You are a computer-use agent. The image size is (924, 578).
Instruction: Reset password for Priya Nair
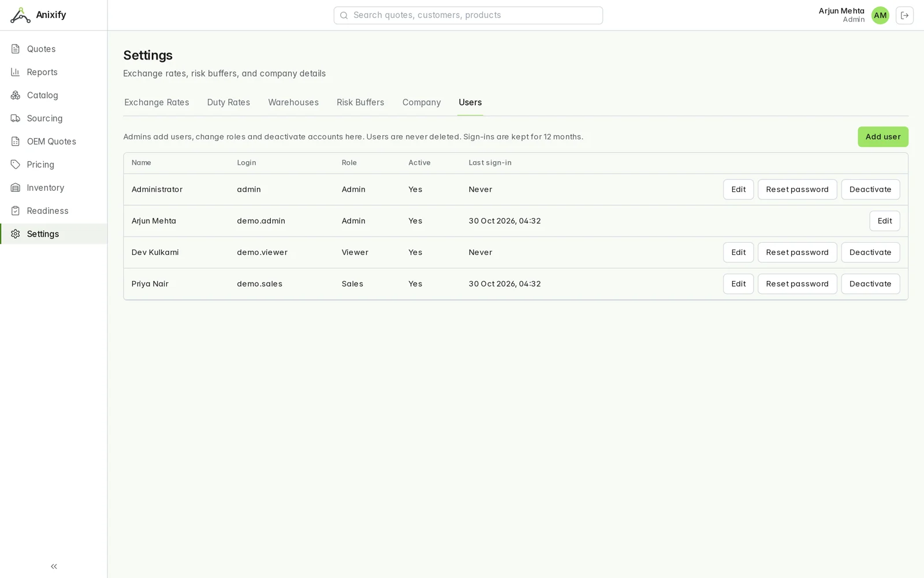pos(797,284)
